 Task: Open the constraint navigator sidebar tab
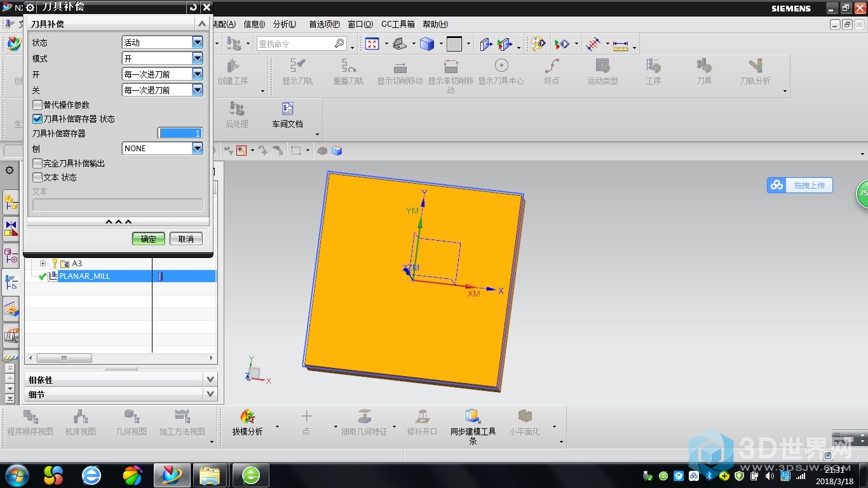pyautogui.click(x=11, y=229)
